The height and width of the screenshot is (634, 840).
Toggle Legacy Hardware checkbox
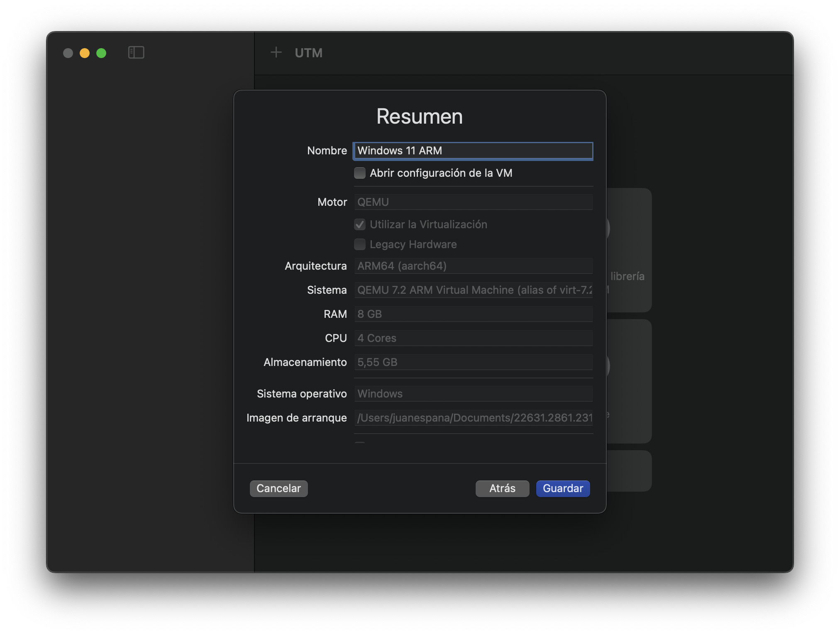coord(360,244)
